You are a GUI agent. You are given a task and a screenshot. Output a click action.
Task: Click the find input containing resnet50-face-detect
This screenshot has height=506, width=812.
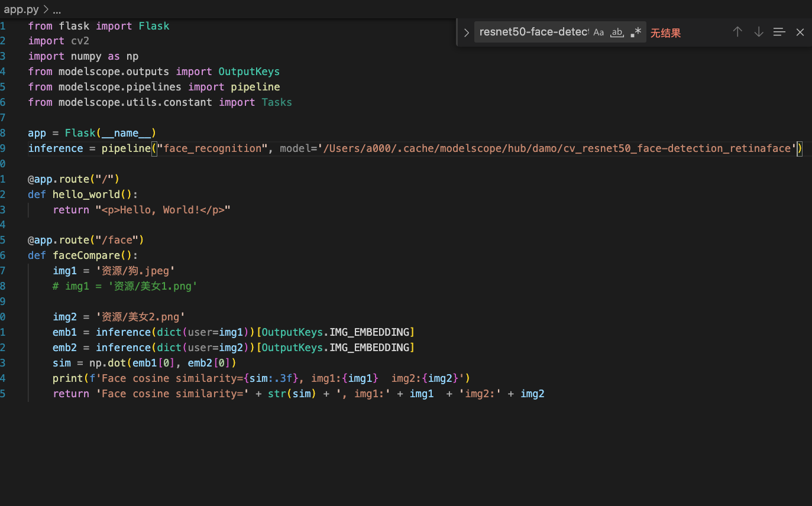coord(534,33)
